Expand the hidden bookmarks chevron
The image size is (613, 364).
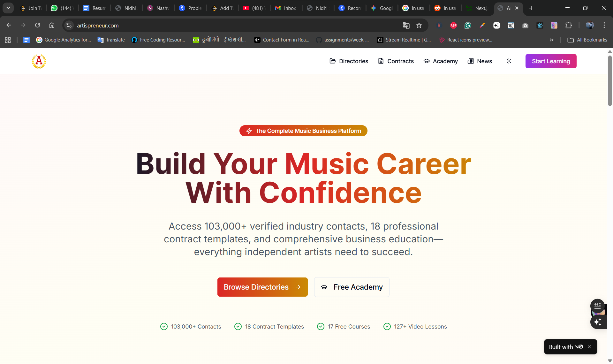(x=551, y=40)
